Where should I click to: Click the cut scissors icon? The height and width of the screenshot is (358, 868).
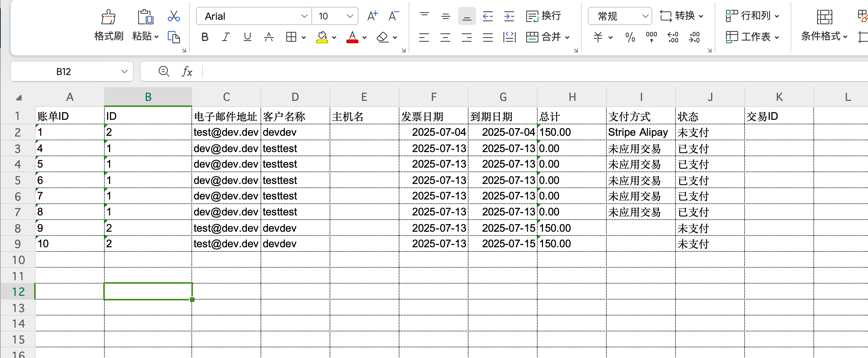[174, 16]
